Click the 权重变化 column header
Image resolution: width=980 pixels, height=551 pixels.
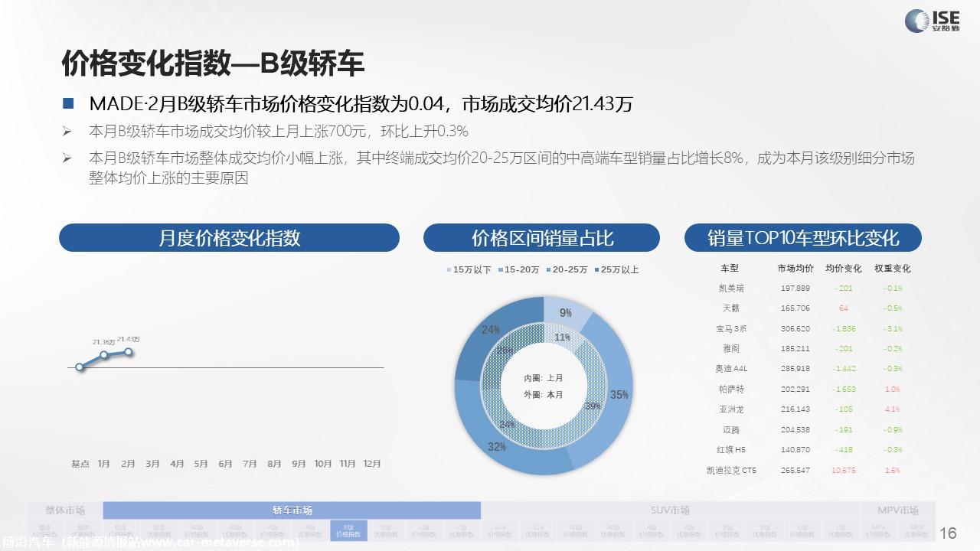click(x=893, y=269)
